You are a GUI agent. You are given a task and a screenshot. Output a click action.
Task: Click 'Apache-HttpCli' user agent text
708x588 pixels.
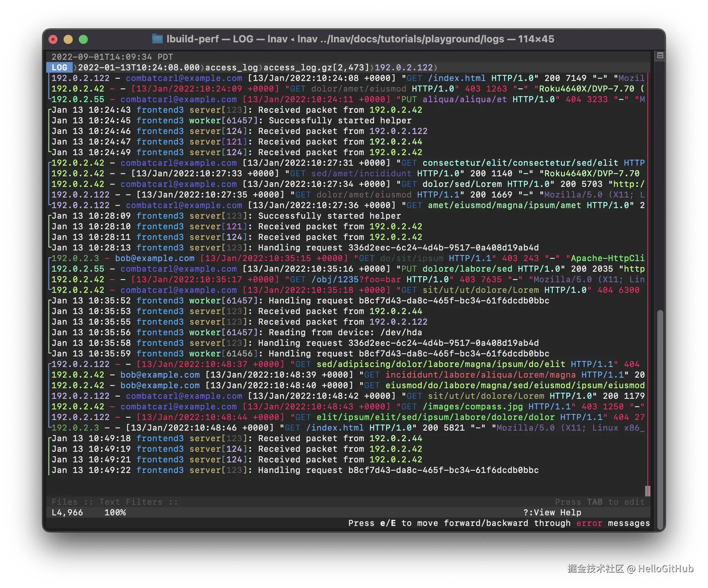coord(608,258)
